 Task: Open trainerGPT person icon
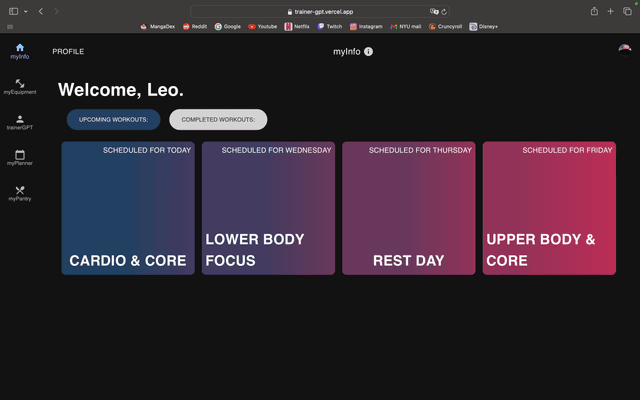(20, 119)
